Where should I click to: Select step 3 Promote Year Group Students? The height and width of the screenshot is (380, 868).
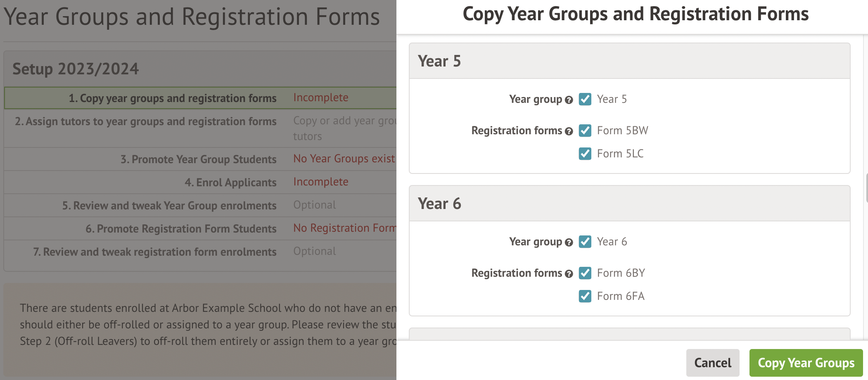pyautogui.click(x=199, y=159)
